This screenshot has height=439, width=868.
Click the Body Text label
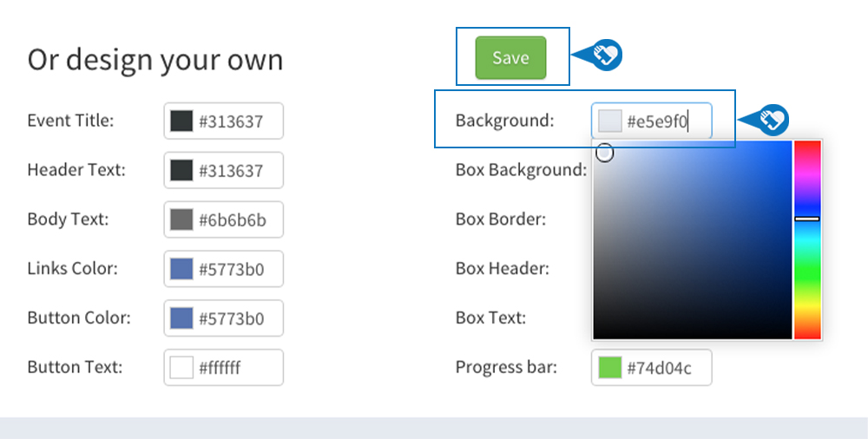tap(68, 219)
